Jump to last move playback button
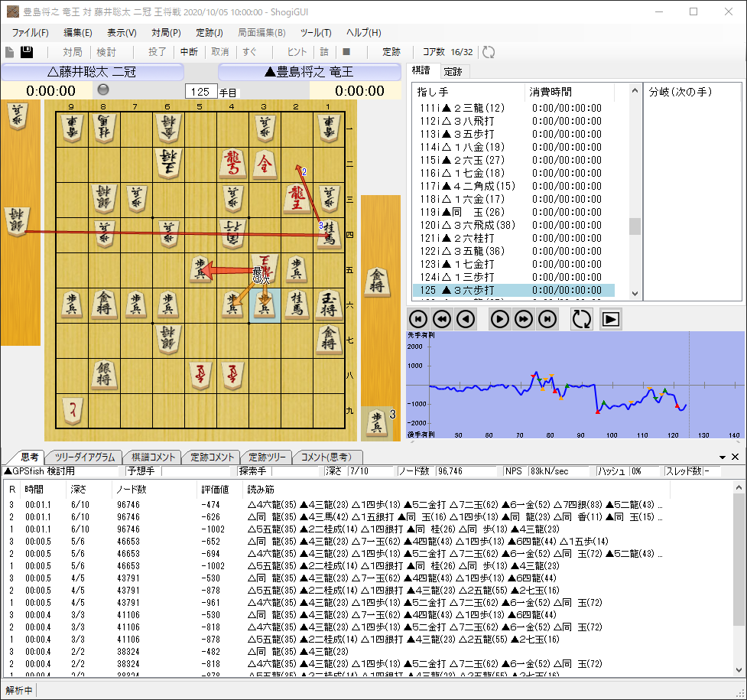This screenshot has width=747, height=700. click(547, 319)
